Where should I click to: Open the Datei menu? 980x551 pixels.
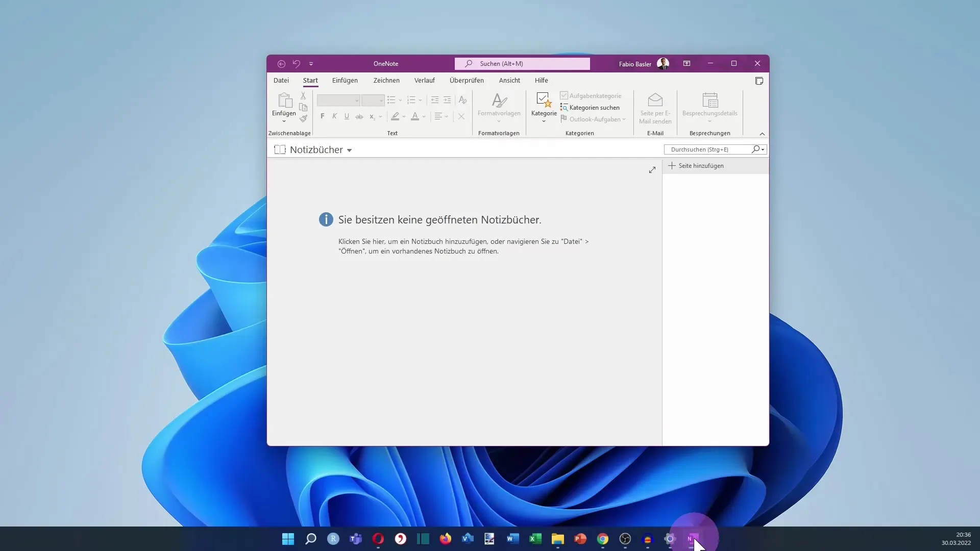coord(281,81)
